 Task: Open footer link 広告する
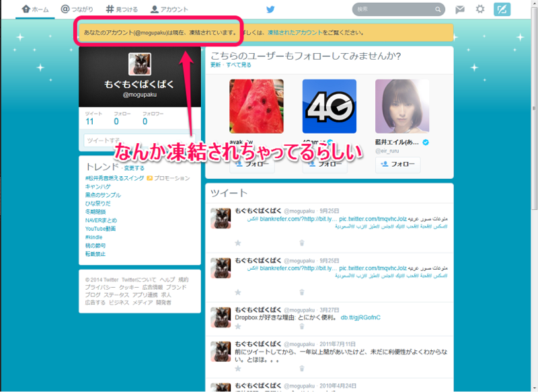click(x=95, y=303)
